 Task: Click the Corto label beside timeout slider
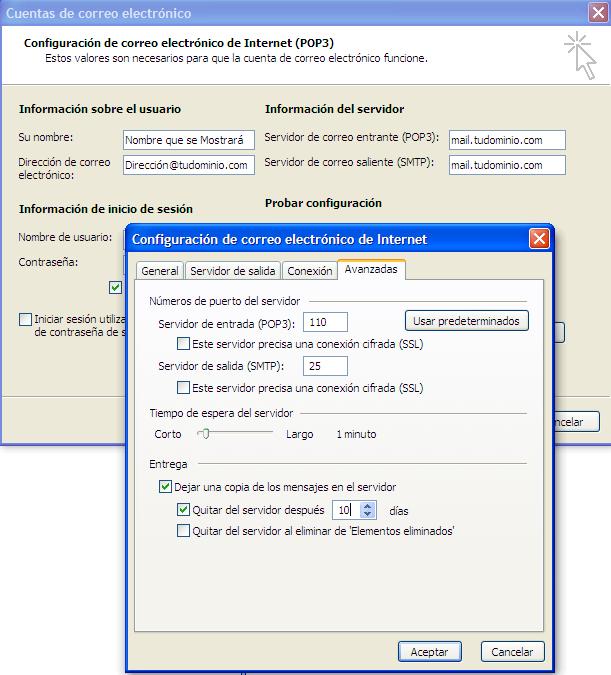coord(167,434)
